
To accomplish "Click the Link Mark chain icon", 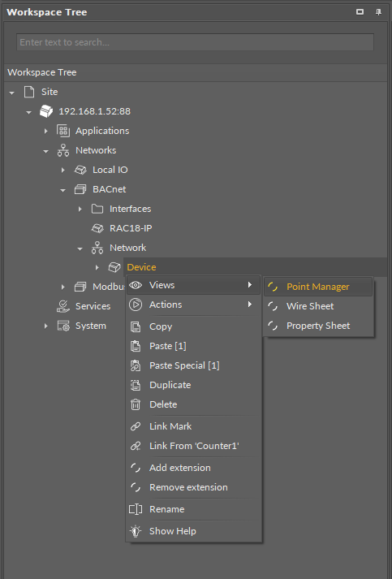I will point(136,426).
